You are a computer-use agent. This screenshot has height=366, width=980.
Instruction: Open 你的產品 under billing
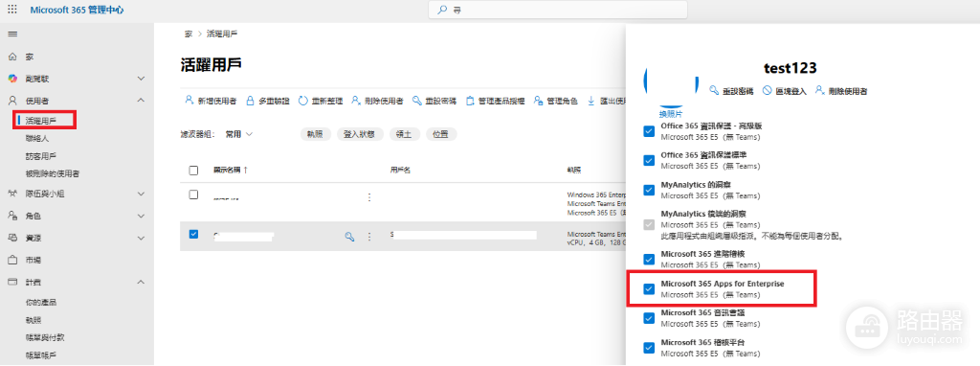click(x=41, y=302)
